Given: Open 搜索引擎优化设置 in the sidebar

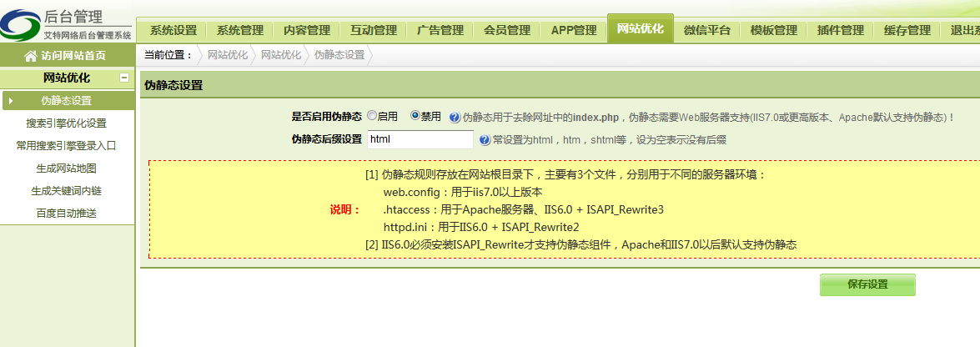Looking at the screenshot, I should click(x=66, y=123).
